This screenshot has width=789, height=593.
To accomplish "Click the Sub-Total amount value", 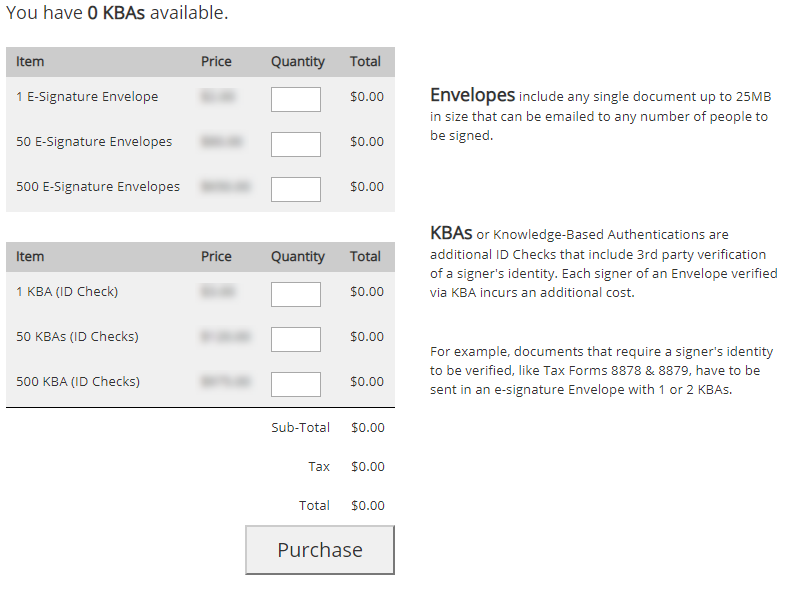I will (x=367, y=428).
